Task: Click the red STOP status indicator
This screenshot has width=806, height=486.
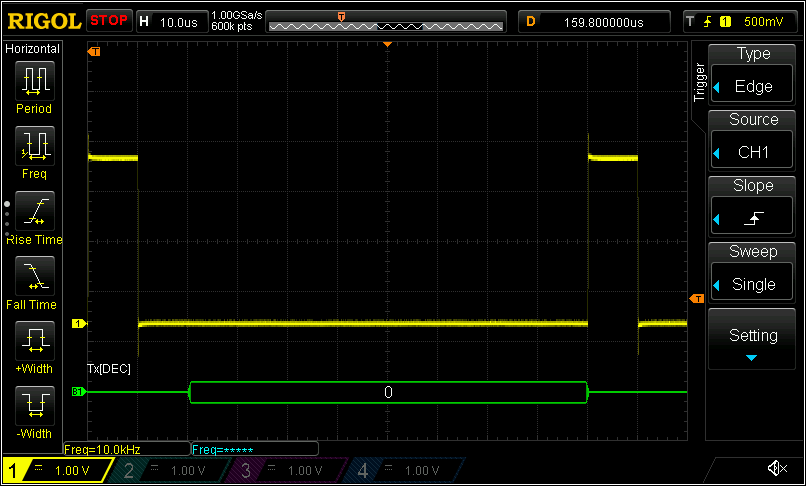Action: click(109, 21)
